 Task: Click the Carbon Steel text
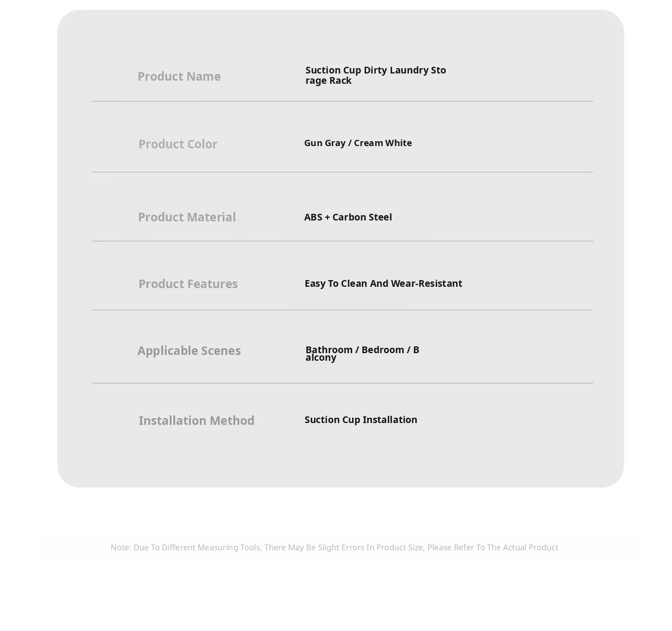[x=362, y=217]
